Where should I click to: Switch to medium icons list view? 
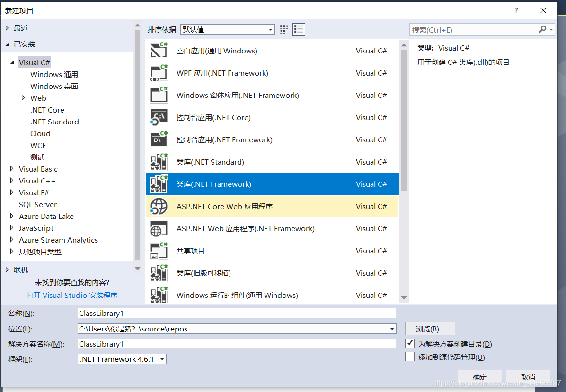pos(299,29)
